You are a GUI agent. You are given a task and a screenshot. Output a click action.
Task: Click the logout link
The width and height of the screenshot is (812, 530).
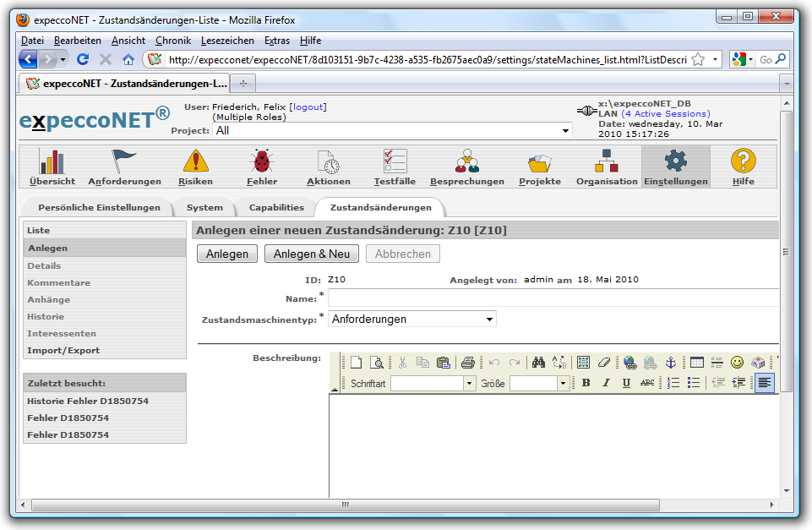coord(308,107)
